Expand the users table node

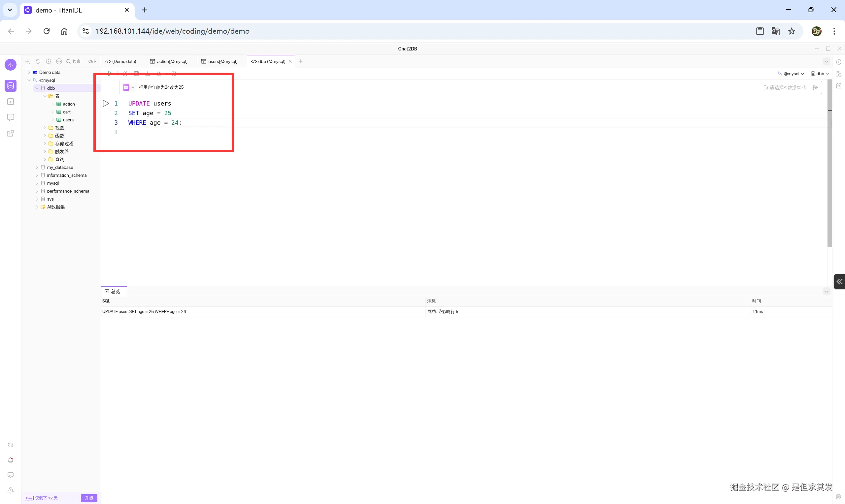[53, 120]
